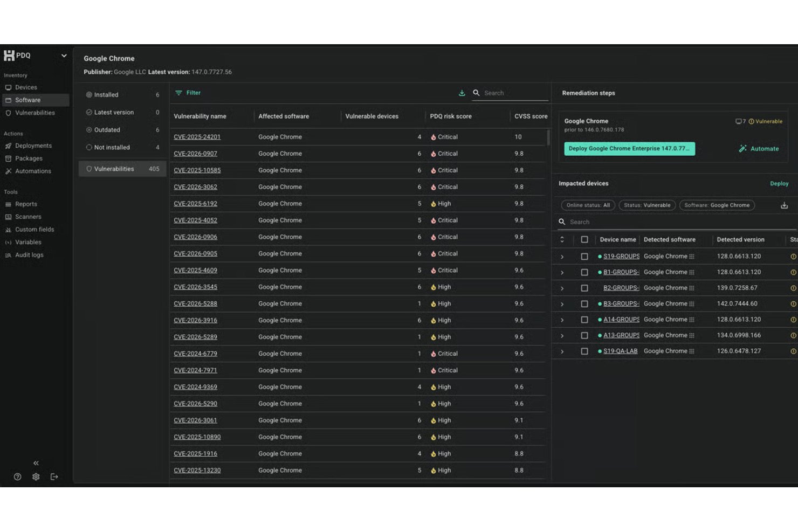This screenshot has width=798, height=532.
Task: Open Devices in the sidebar
Action: pos(26,87)
